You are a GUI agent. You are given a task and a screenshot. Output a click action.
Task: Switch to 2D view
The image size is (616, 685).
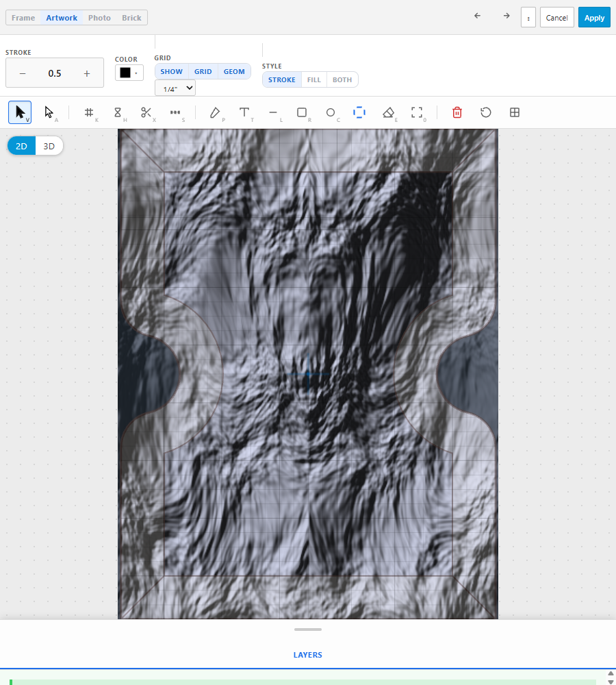point(21,146)
